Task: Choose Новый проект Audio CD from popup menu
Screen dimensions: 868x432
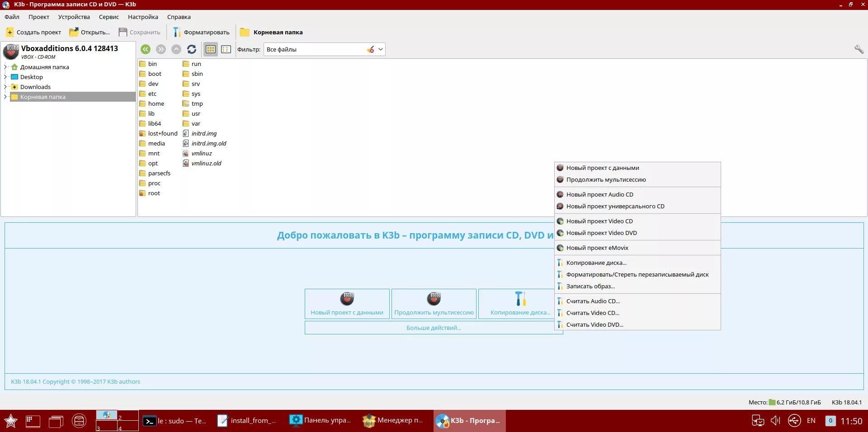Action: pos(637,194)
